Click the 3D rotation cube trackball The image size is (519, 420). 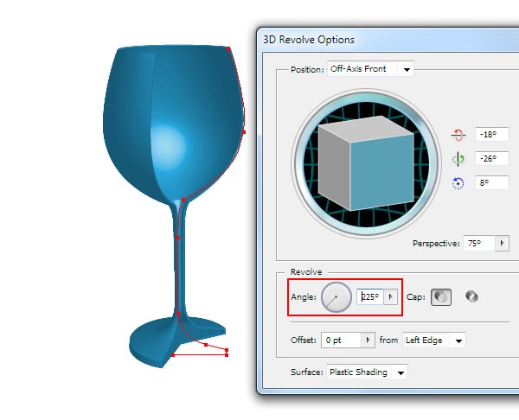pos(366,163)
